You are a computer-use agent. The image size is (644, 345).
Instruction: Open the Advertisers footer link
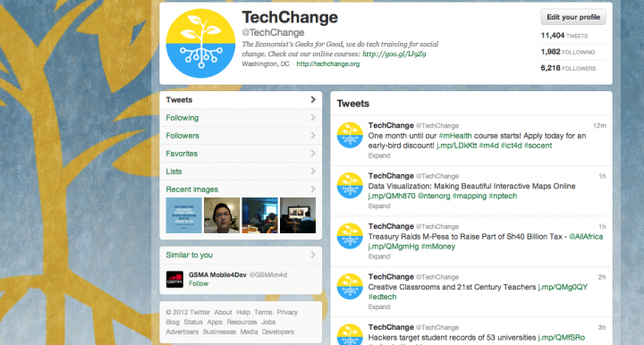pos(182,332)
